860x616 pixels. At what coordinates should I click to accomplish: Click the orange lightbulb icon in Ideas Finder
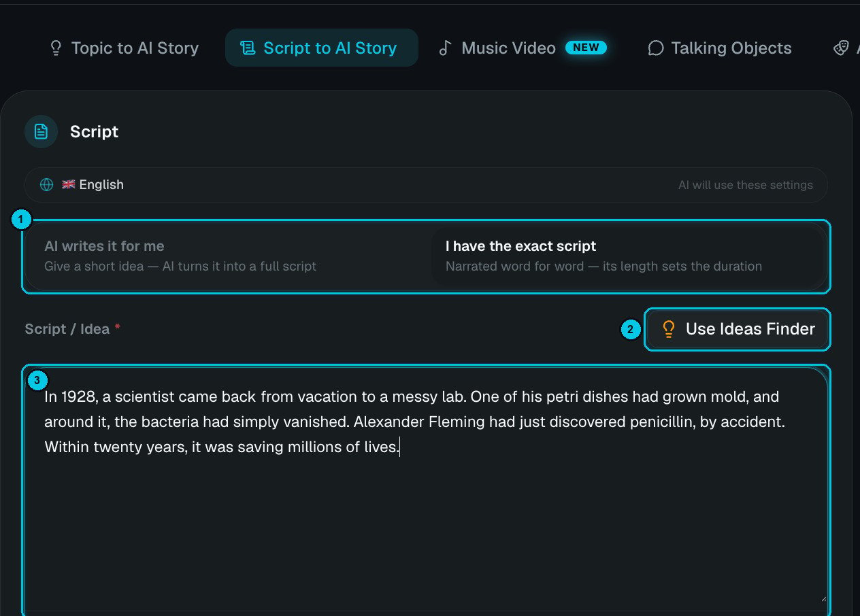point(668,329)
